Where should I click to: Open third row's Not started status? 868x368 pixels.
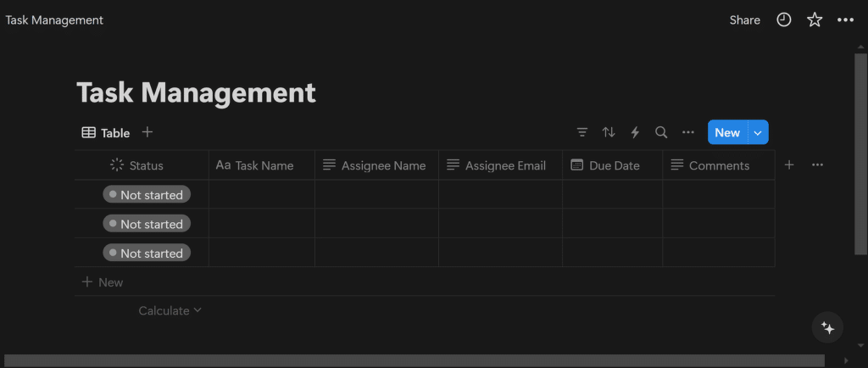147,253
